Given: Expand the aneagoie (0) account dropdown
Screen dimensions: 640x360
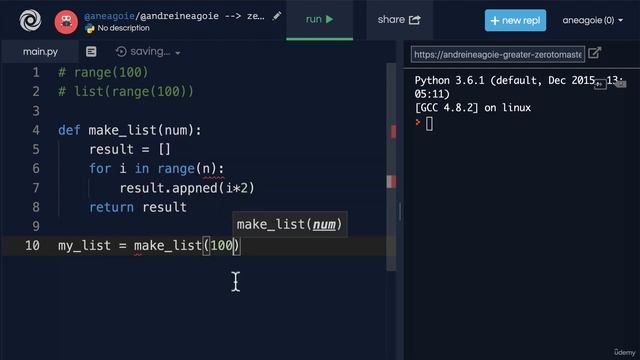Looking at the screenshot, I should (593, 20).
